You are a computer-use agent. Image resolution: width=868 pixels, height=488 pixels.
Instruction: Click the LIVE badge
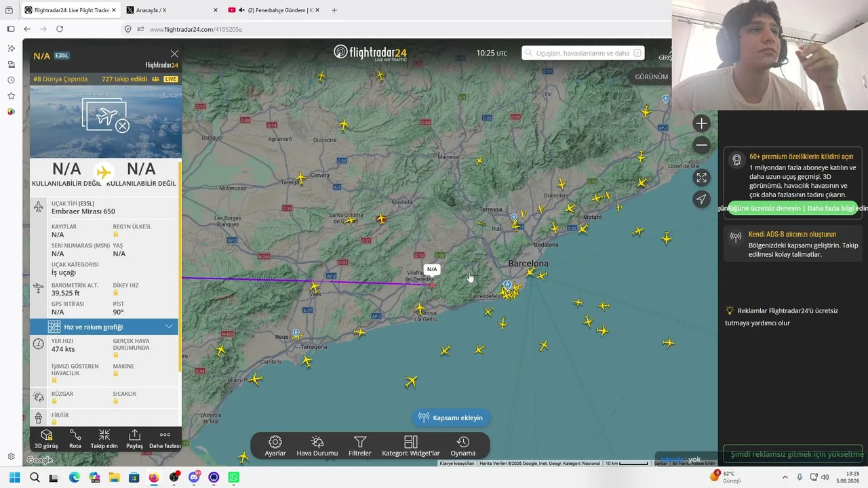[x=170, y=79]
